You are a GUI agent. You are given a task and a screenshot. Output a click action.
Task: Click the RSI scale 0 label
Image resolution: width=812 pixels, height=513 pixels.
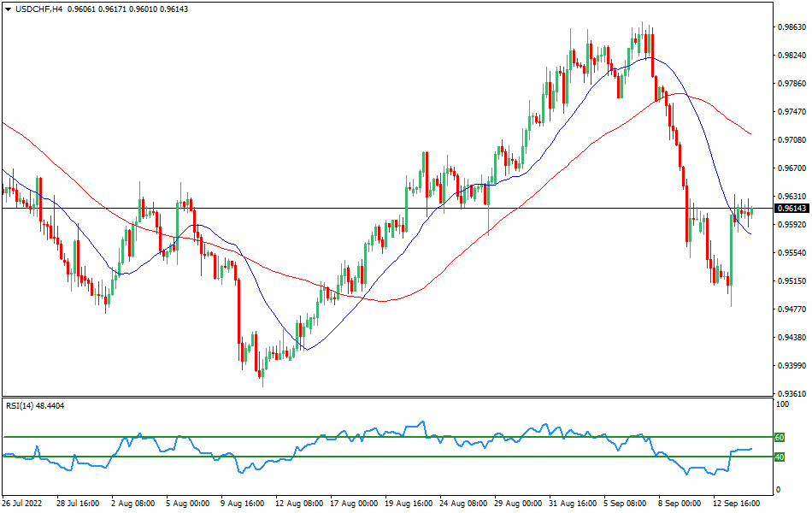776,490
